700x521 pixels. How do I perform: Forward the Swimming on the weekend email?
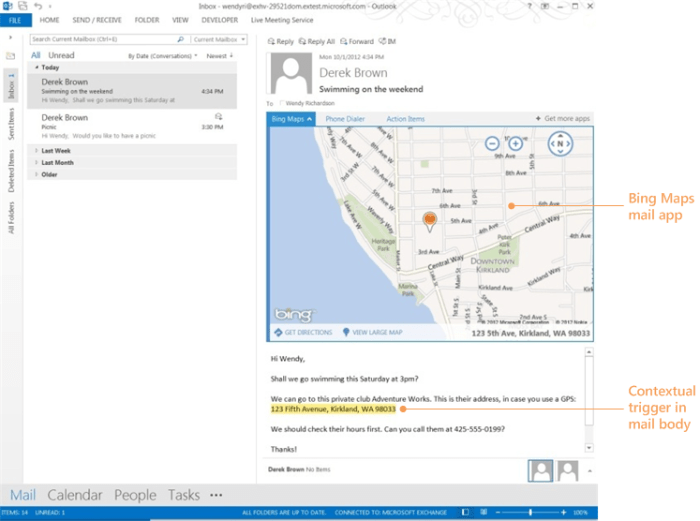pyautogui.click(x=357, y=42)
